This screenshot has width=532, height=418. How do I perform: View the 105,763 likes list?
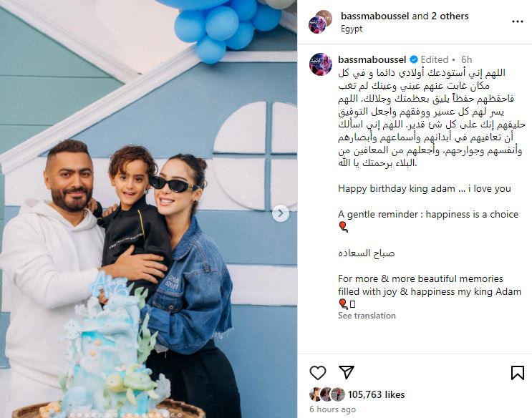[377, 394]
